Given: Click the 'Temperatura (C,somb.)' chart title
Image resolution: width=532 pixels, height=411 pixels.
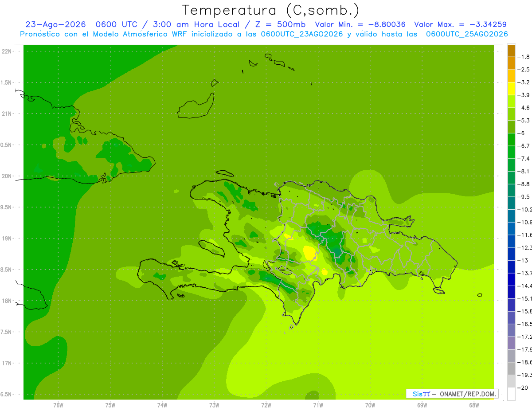Looking at the screenshot, I should tap(271, 10).
